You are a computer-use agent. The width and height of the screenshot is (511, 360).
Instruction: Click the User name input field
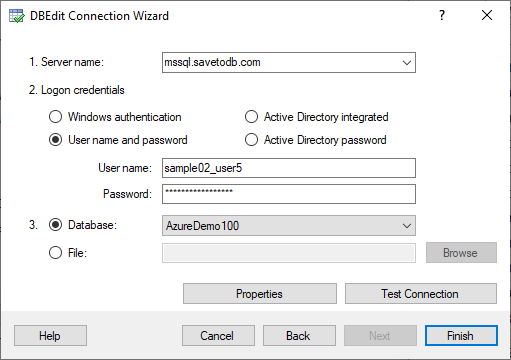point(289,168)
